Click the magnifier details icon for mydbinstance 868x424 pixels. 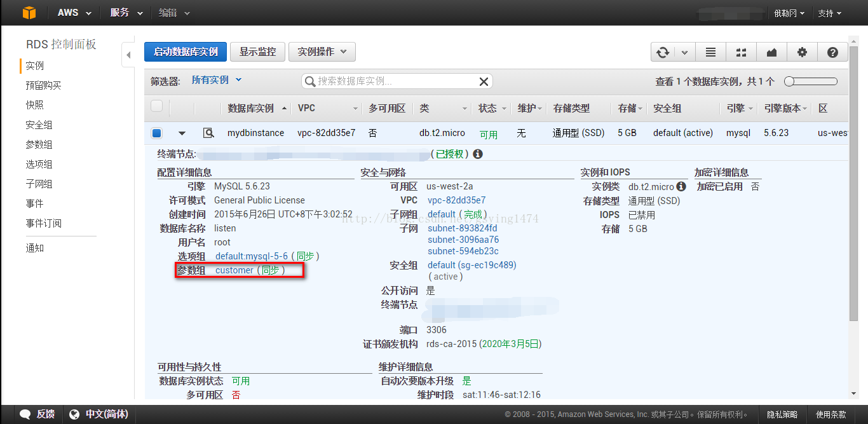tap(208, 133)
